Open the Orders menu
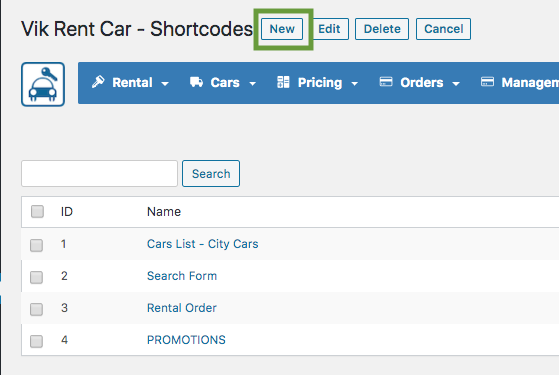The width and height of the screenshot is (559, 375). click(420, 82)
